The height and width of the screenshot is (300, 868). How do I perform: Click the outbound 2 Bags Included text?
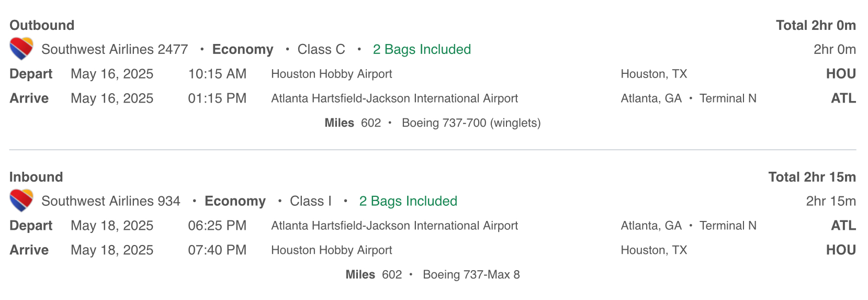pyautogui.click(x=422, y=49)
